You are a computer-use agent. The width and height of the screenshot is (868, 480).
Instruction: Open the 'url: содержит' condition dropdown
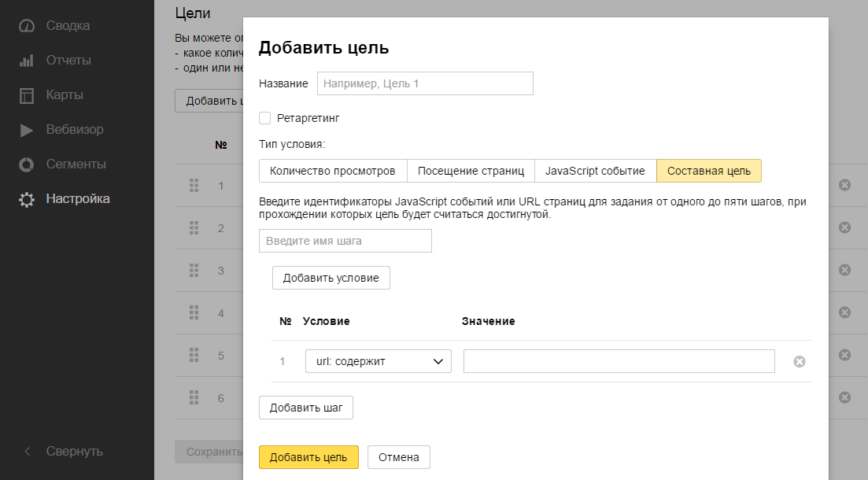pos(378,361)
